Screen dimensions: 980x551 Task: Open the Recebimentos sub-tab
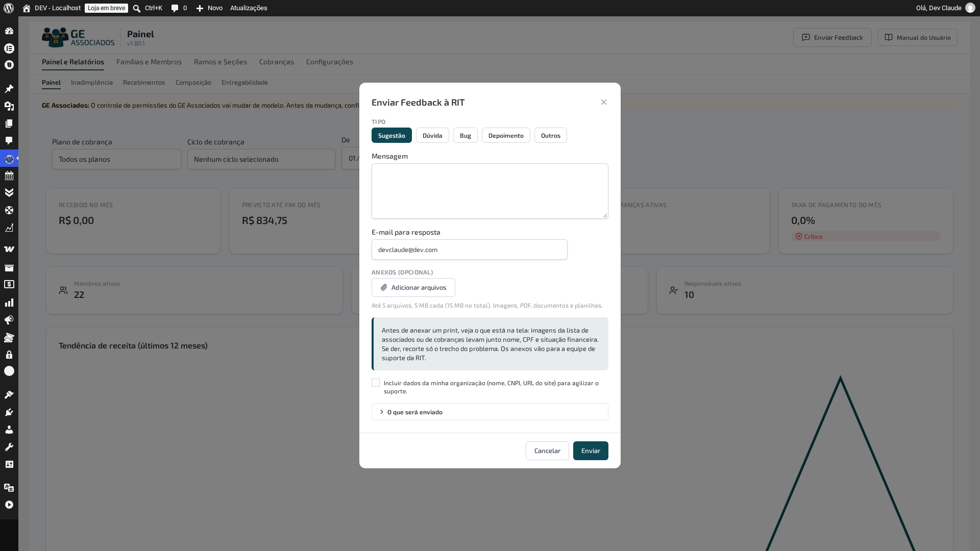click(x=144, y=82)
